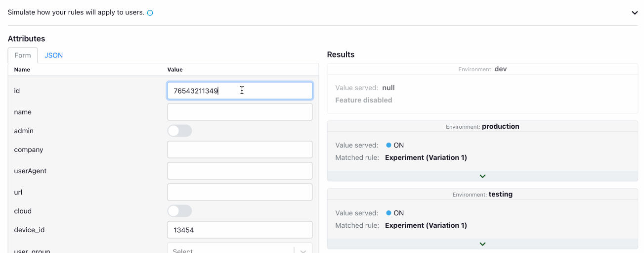
Task: Switch to the JSON attributes tab
Action: click(x=53, y=55)
